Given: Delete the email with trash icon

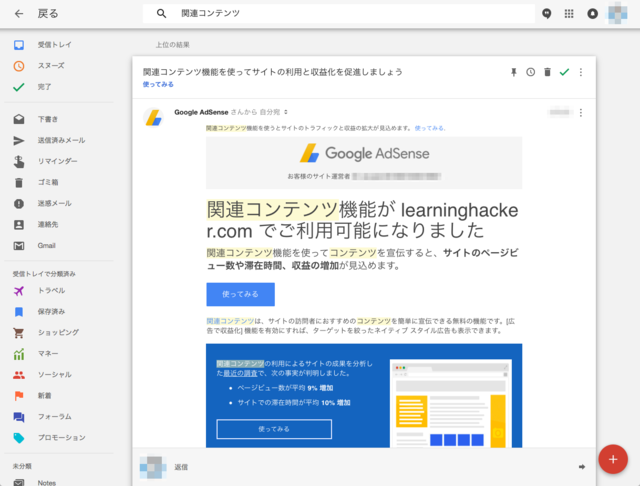Looking at the screenshot, I should 547,72.
